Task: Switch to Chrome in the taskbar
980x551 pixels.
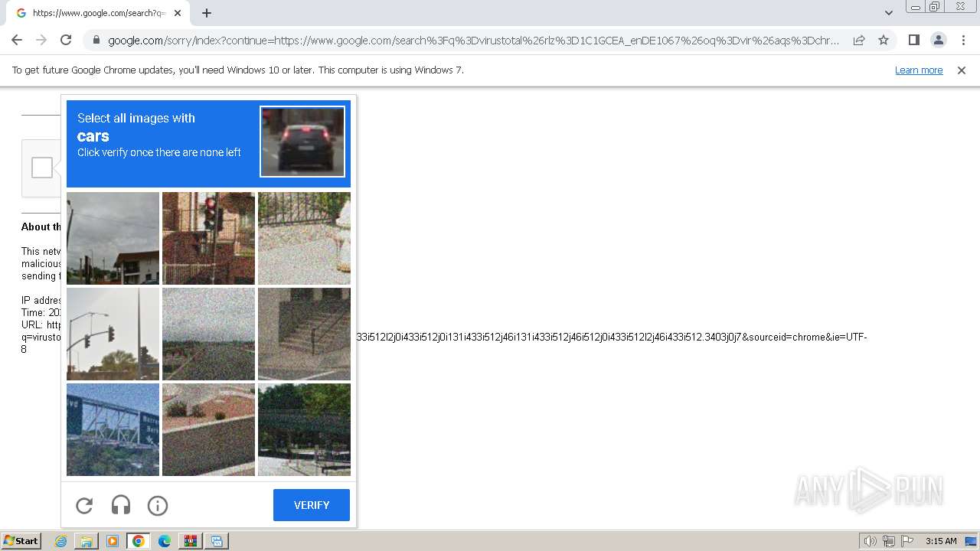Action: [x=139, y=541]
